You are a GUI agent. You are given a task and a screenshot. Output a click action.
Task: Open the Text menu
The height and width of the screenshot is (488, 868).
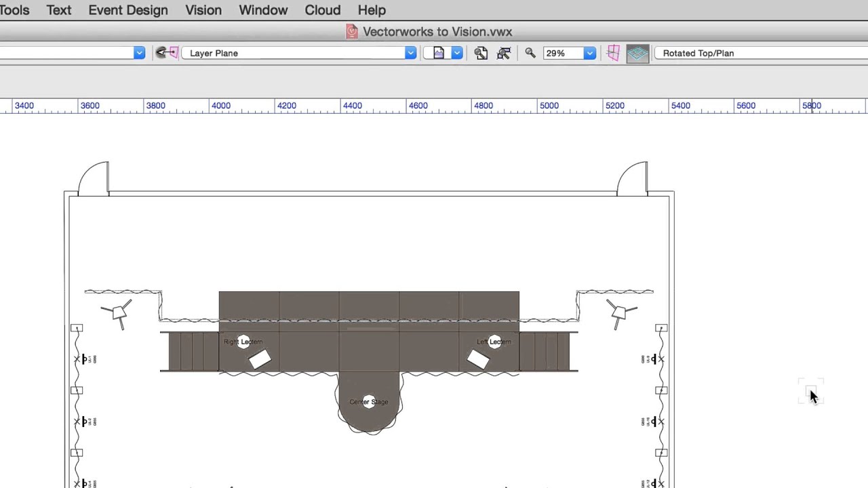click(x=59, y=10)
